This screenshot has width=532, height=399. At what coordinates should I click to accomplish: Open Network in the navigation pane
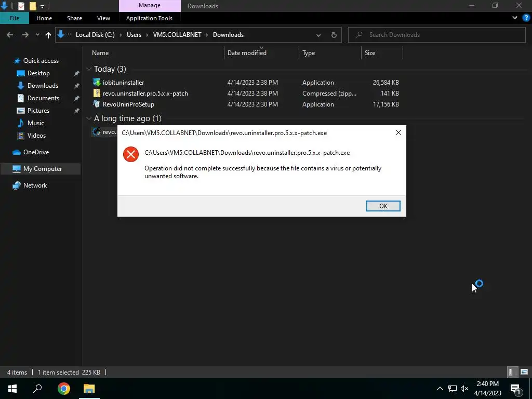click(x=35, y=185)
